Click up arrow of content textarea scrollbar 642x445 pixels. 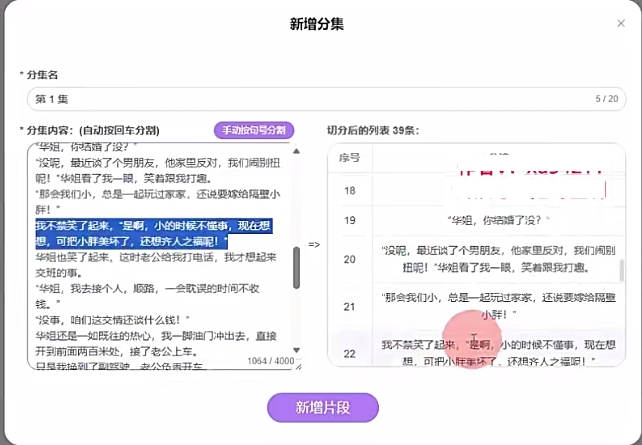pyautogui.click(x=296, y=151)
